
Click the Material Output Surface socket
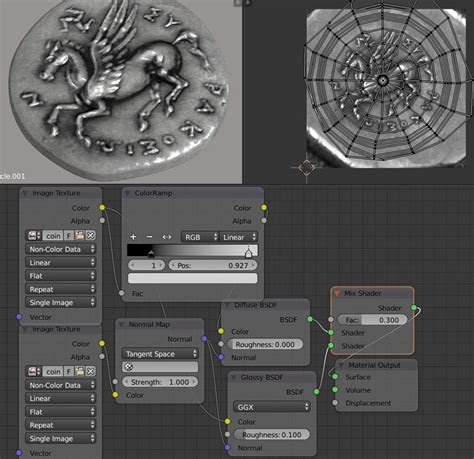pos(335,377)
